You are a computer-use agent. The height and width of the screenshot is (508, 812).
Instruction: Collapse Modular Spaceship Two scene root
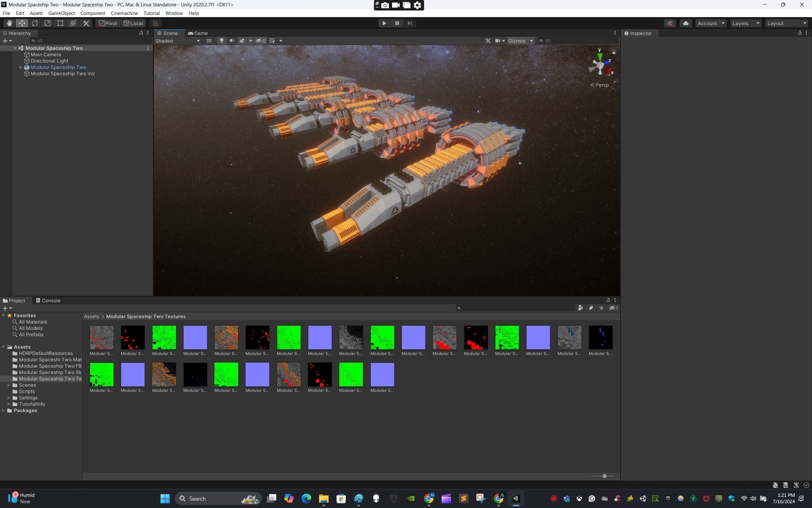pyautogui.click(x=15, y=48)
